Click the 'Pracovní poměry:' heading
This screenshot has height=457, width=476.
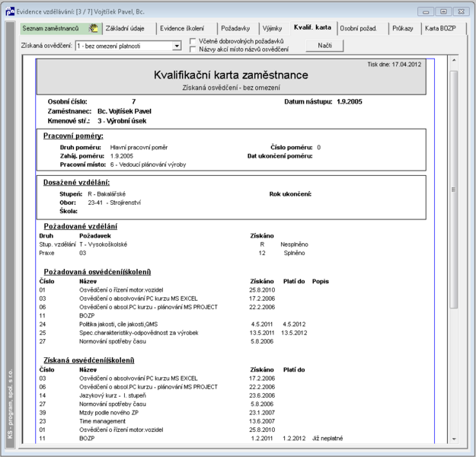coord(73,136)
